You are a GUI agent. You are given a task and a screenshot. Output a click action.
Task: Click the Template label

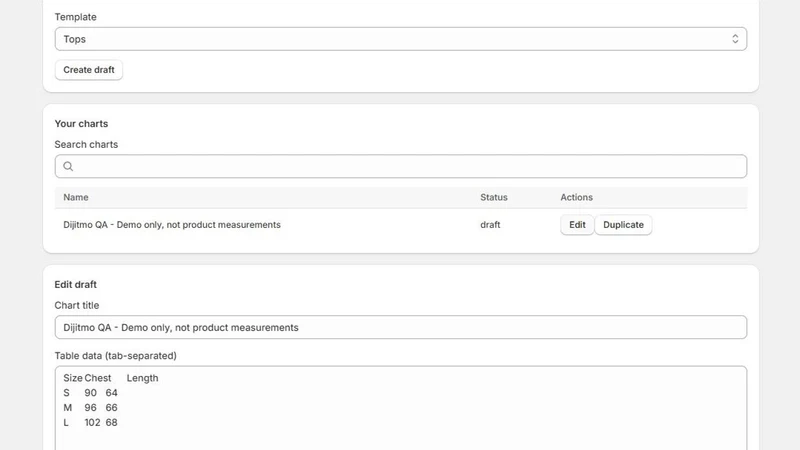(76, 17)
